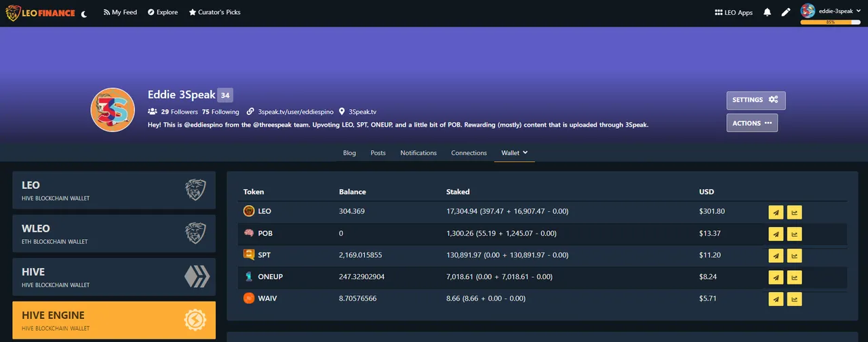Send POB tokens via paper-plane icon

(x=776, y=234)
